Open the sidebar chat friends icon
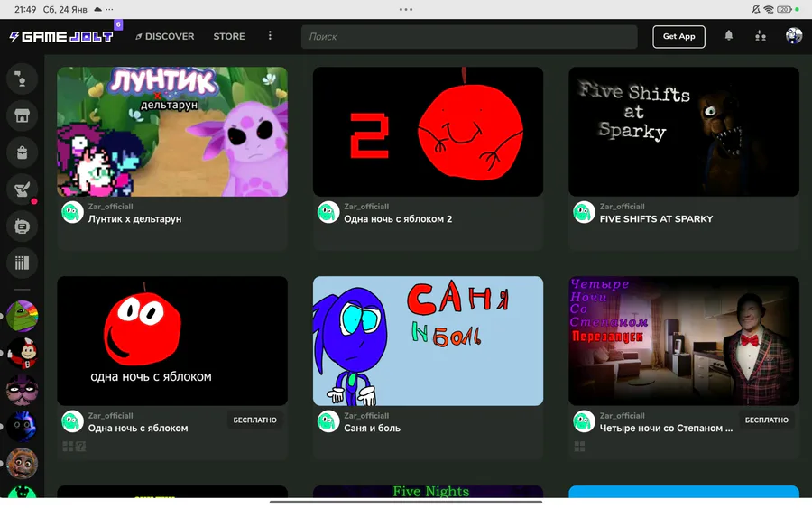Viewport: 812px width, 508px height. pos(22,79)
